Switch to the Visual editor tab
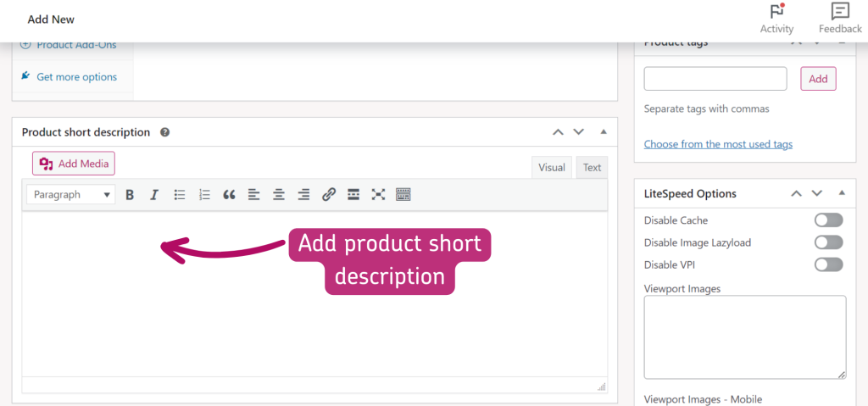Screen dimensions: 868x406 pos(551,168)
